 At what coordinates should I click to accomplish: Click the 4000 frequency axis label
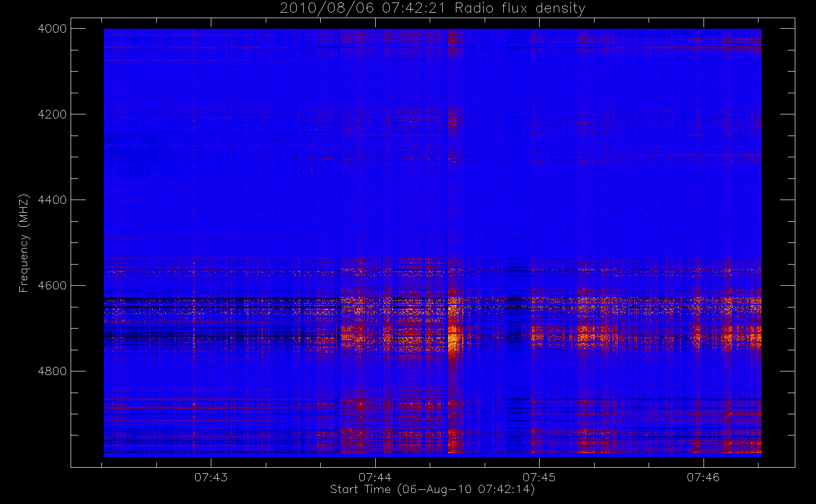52,29
